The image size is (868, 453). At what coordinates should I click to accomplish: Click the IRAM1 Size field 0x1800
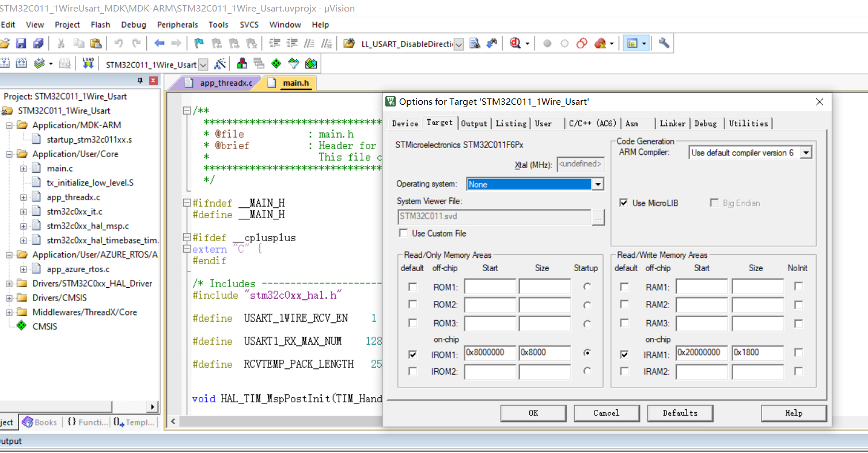click(x=757, y=353)
